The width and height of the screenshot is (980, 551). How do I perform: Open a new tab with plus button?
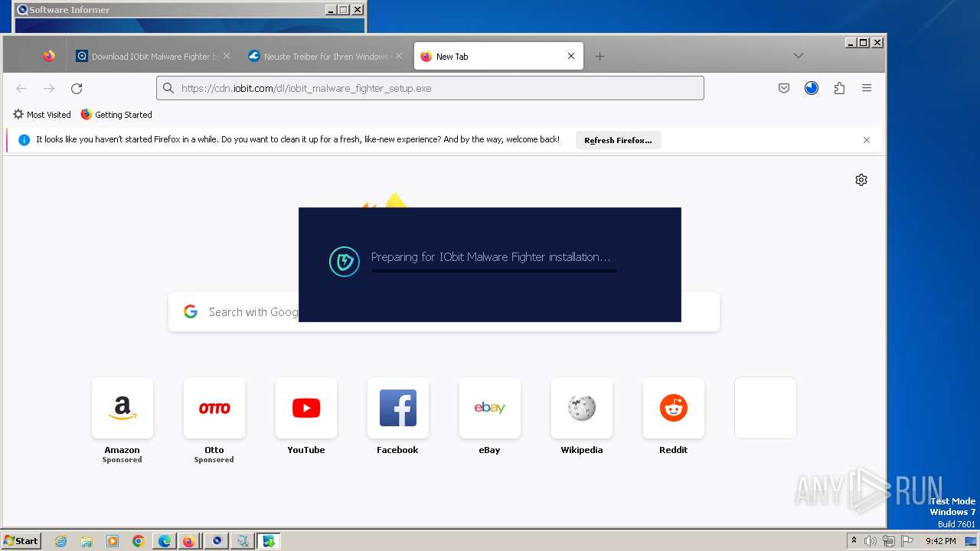[599, 56]
